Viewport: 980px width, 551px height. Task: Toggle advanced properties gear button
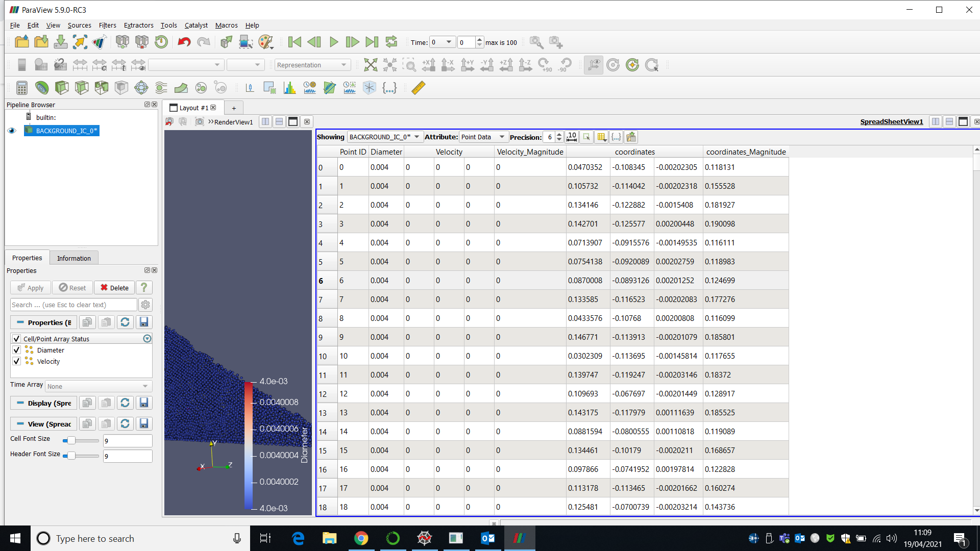pyautogui.click(x=145, y=305)
